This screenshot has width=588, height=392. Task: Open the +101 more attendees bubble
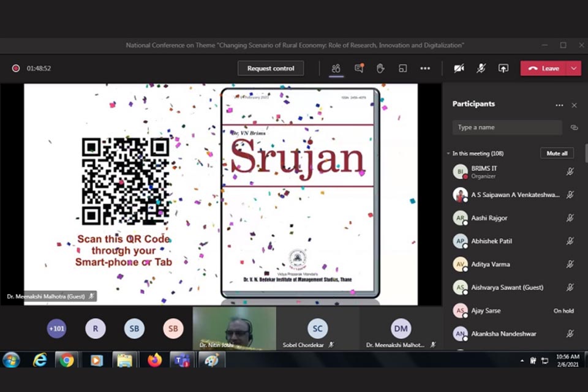[56, 328]
